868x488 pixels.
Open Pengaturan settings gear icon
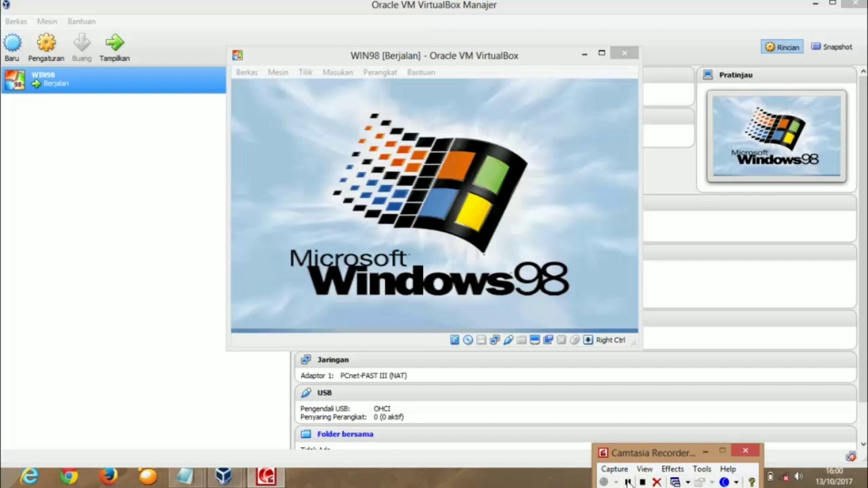(46, 43)
